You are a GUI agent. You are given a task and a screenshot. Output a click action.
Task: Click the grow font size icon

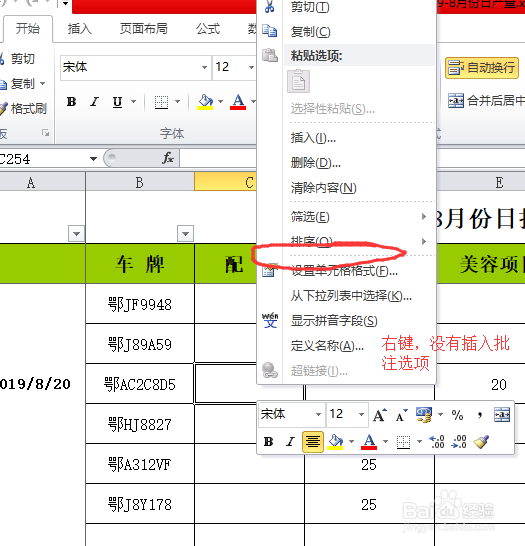[x=379, y=415]
